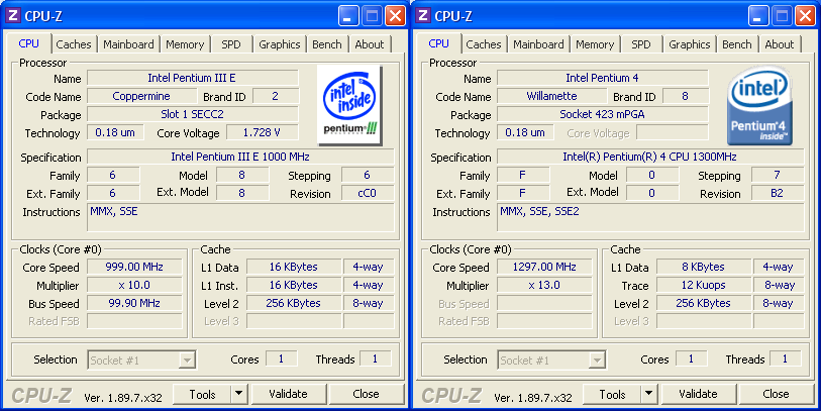Close the left CPU-Z window via title bar X
Viewport: 821px width, 411px height.
click(x=395, y=16)
